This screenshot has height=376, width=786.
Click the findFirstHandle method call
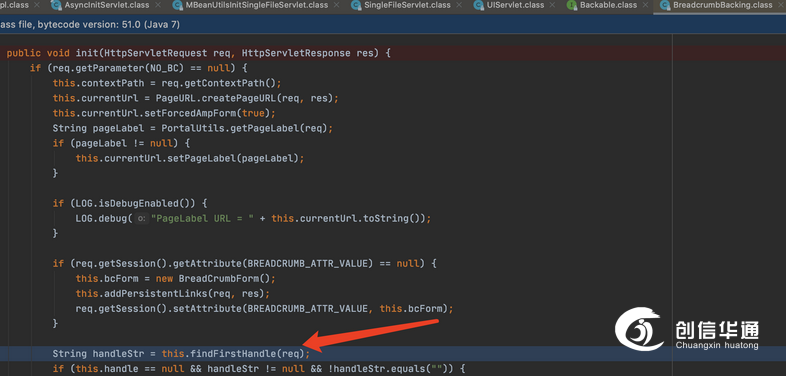234,354
